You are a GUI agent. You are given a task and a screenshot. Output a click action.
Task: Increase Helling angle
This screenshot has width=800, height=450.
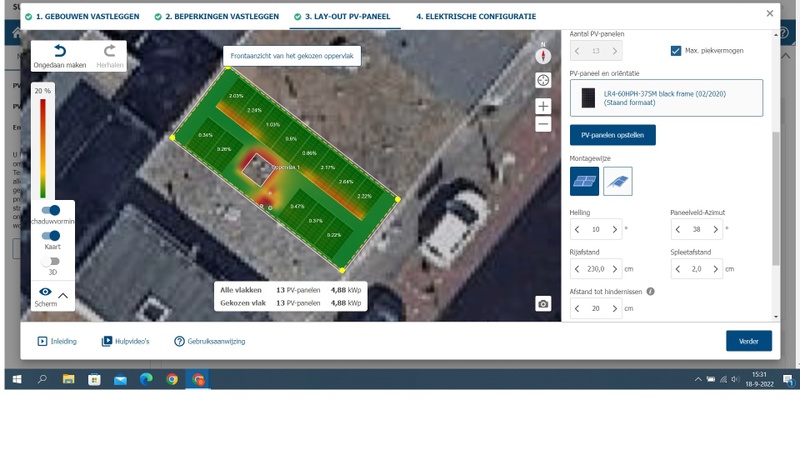tap(615, 230)
